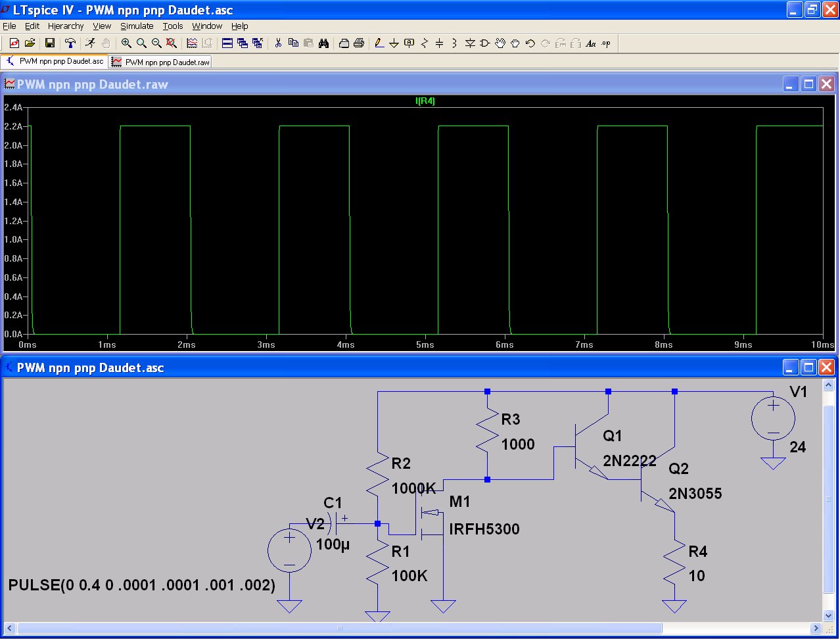The width and height of the screenshot is (840, 639).
Task: Open the Control Panel hammer icon
Action: coord(70,43)
